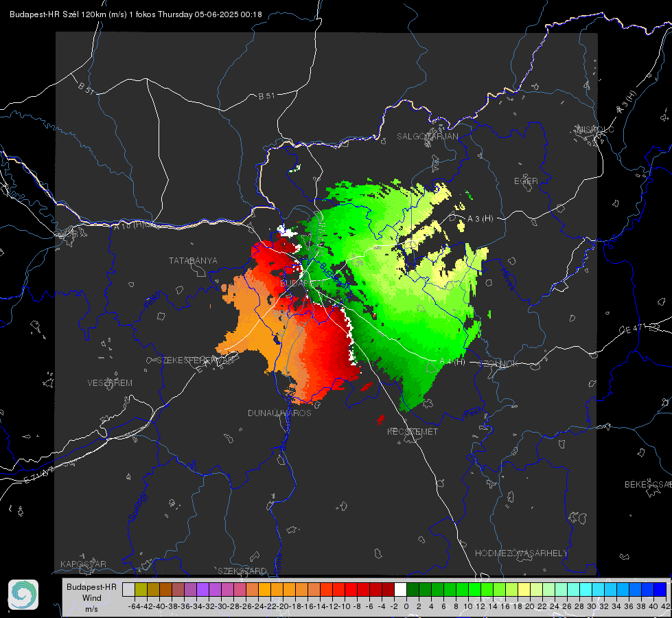This screenshot has width=672, height=618.
Task: Click the Budapest-HR text in the legend
Action: pyautogui.click(x=92, y=586)
